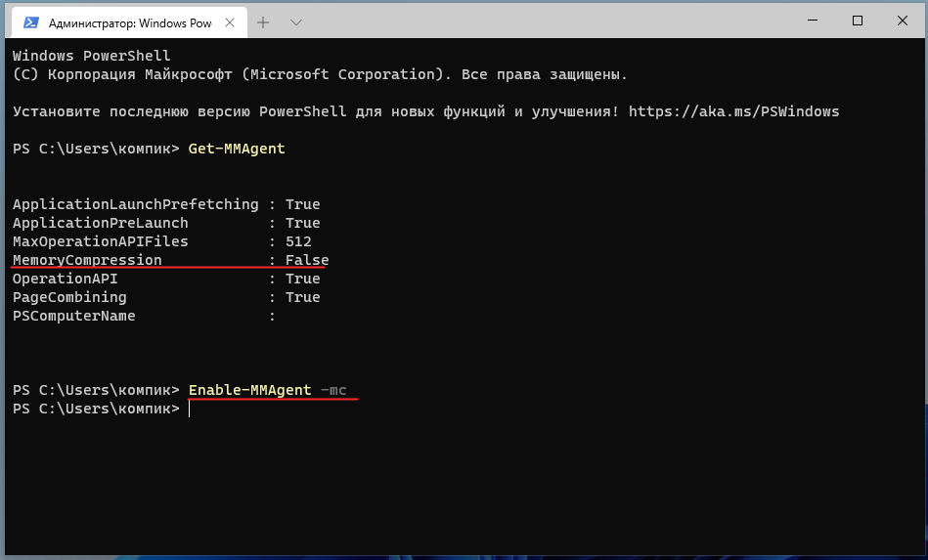Image resolution: width=928 pixels, height=560 pixels.
Task: Expand the new tab profile dropdown chevron
Action: (x=296, y=22)
